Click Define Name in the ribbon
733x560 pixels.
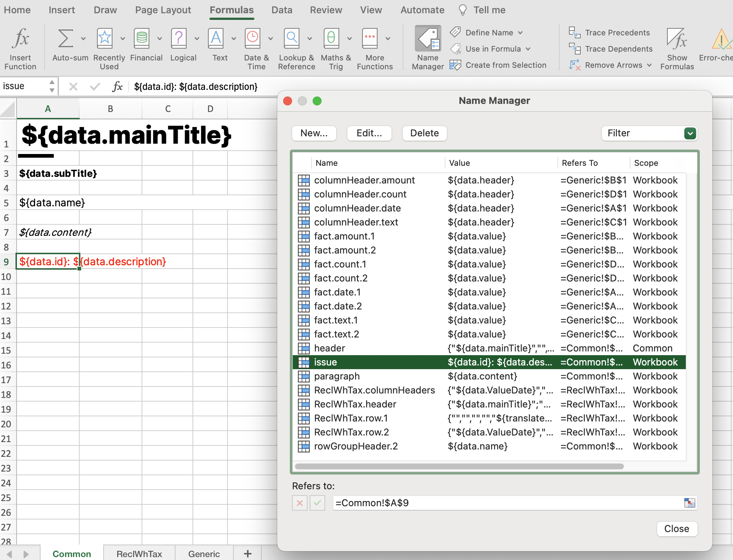(489, 32)
